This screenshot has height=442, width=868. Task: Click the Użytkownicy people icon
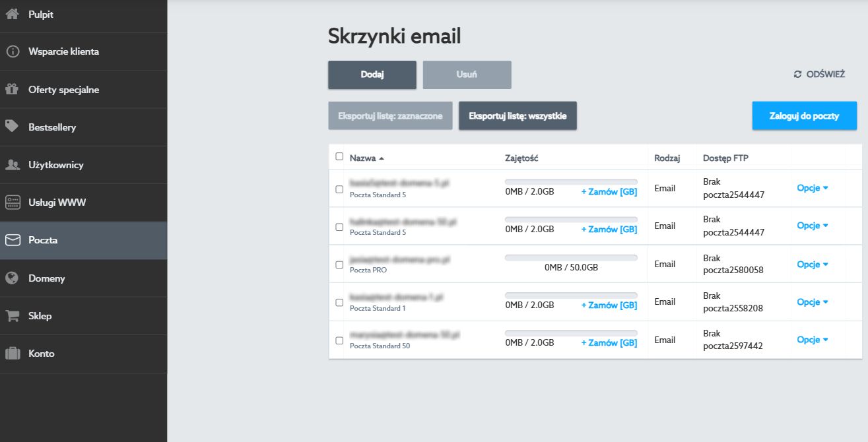pyautogui.click(x=12, y=165)
